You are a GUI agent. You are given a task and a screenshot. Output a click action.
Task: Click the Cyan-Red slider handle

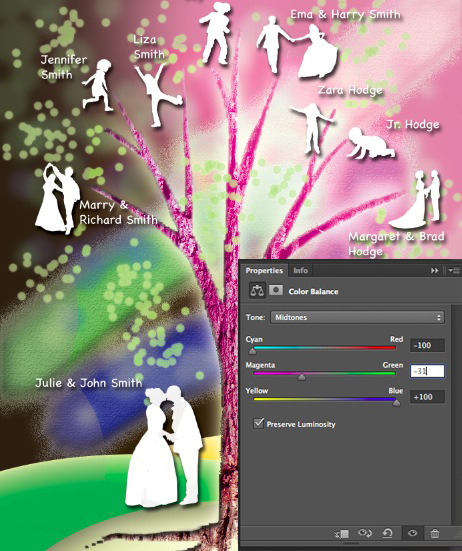252,351
